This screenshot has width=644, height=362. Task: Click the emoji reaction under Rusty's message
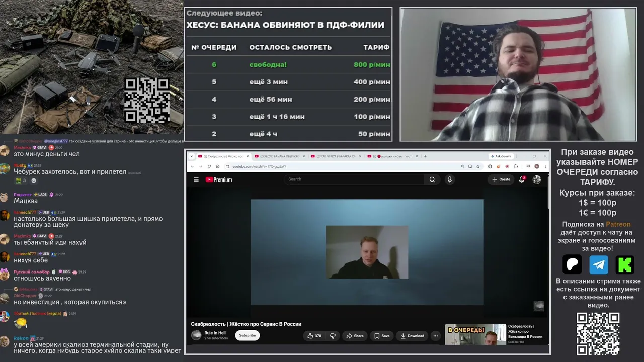tap(21, 180)
